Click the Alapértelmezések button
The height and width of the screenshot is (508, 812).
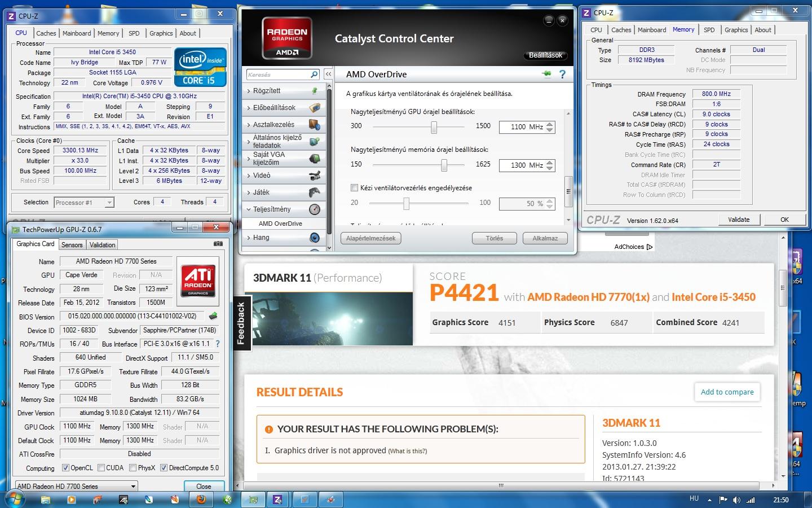point(370,238)
